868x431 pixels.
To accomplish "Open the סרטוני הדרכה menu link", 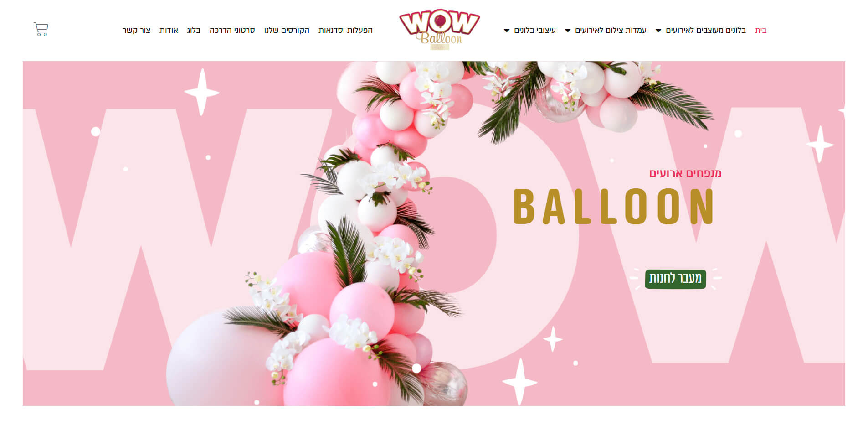I will 232,30.
